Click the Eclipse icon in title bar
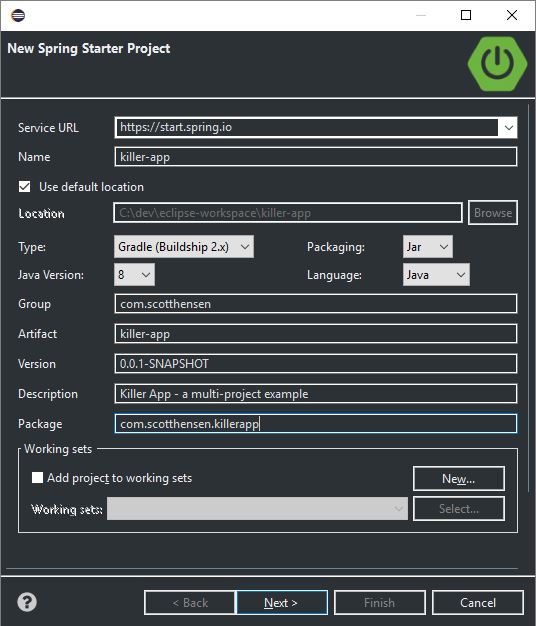The image size is (536, 626). coord(18,15)
